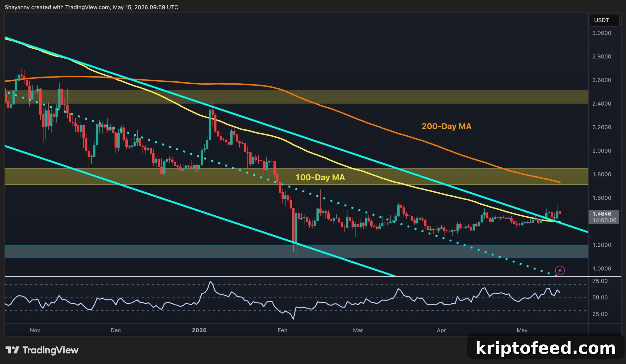The height and width of the screenshot is (364, 626).
Task: Click the purple lightning bolt icon
Action: coord(560,270)
